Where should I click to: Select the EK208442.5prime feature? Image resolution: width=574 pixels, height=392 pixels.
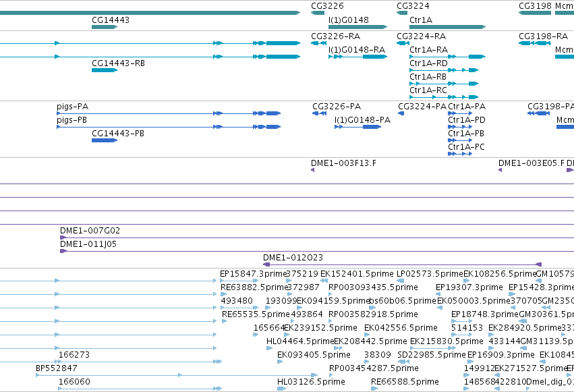338,348
